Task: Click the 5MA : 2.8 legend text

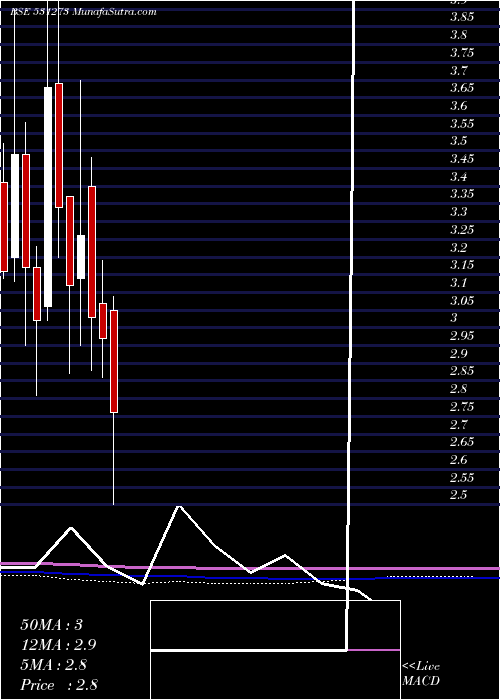Action: coord(54,665)
